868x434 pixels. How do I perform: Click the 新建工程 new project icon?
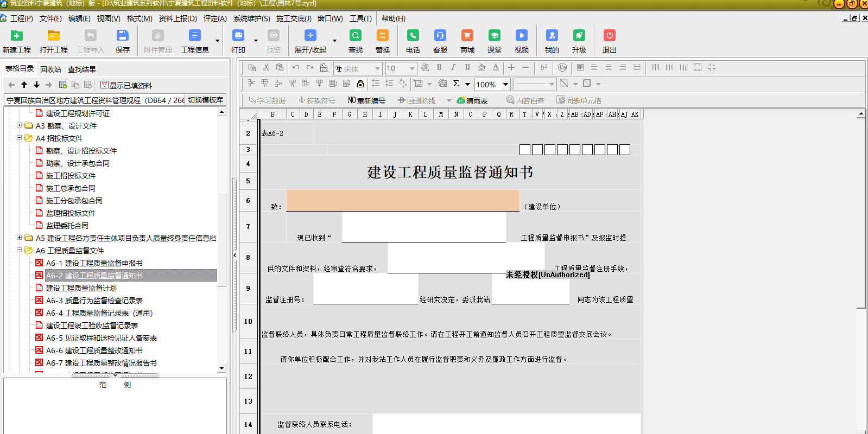point(17,36)
